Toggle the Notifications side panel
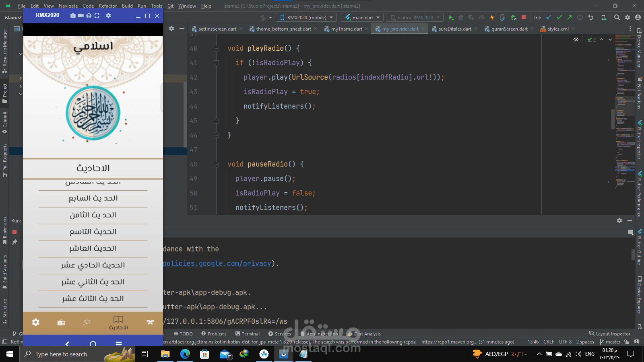The image size is (644, 362). point(639,93)
